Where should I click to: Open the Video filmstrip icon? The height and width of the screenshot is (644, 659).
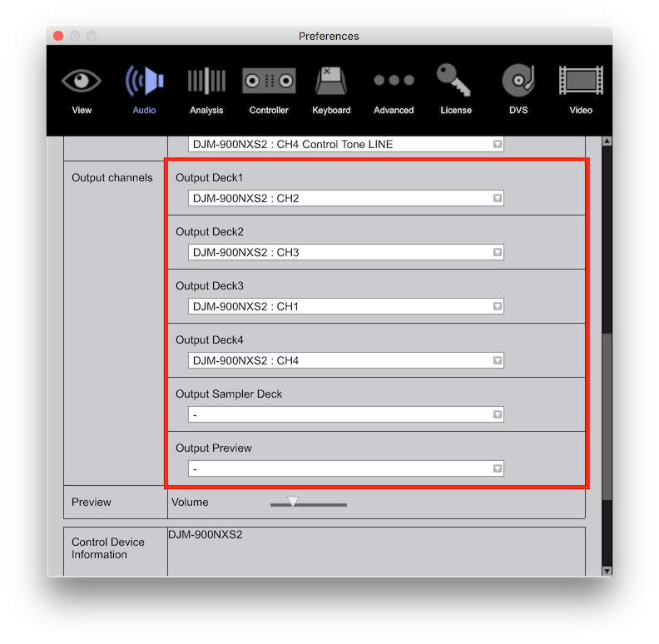[581, 80]
